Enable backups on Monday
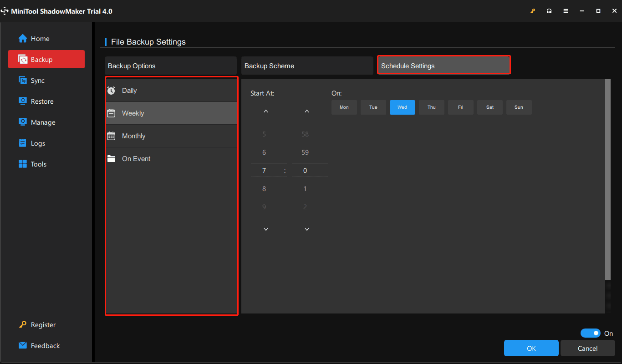This screenshot has height=364, width=622. coord(344,107)
